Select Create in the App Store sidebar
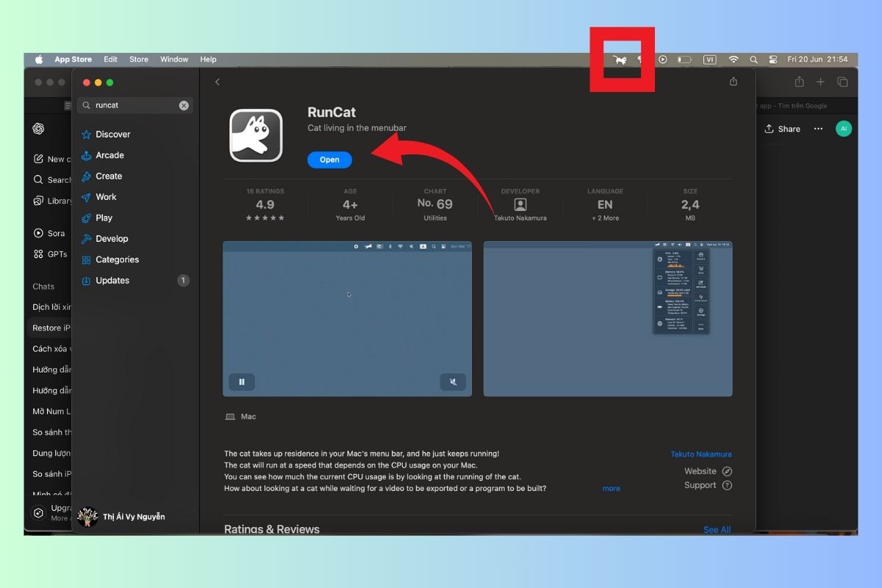 coord(135,176)
